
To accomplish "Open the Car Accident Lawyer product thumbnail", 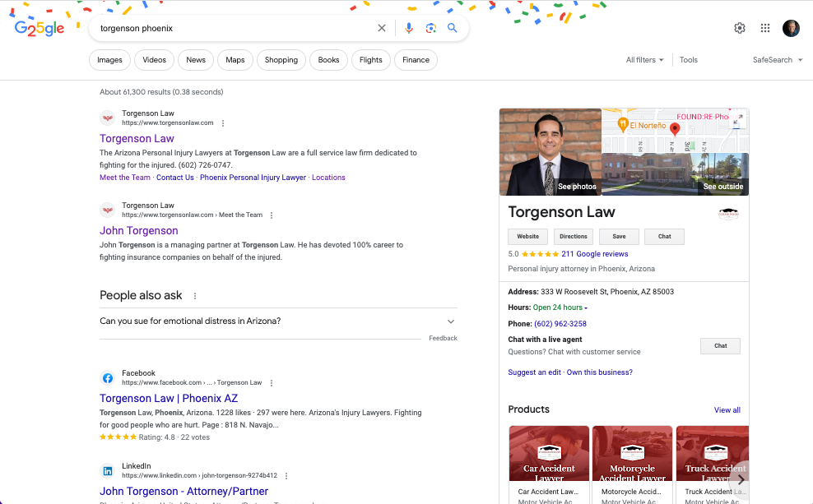I will [549, 454].
